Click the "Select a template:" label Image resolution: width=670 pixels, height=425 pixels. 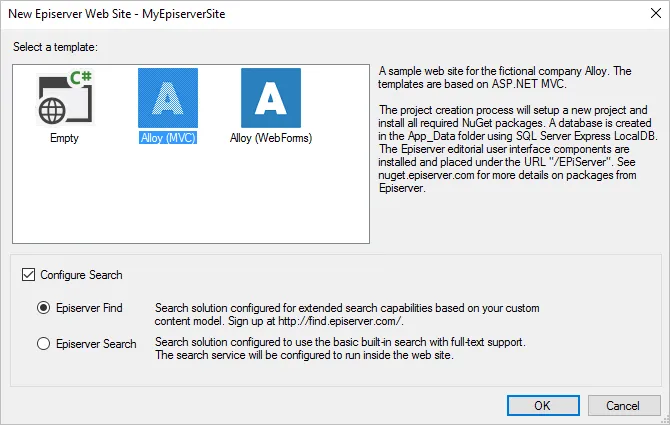pyautogui.click(x=55, y=47)
